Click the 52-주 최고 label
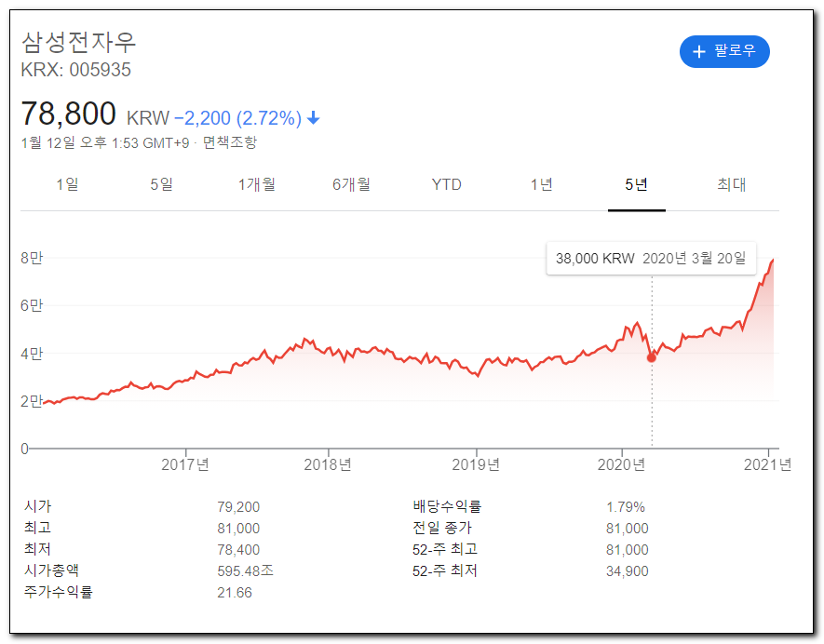 click(x=444, y=549)
